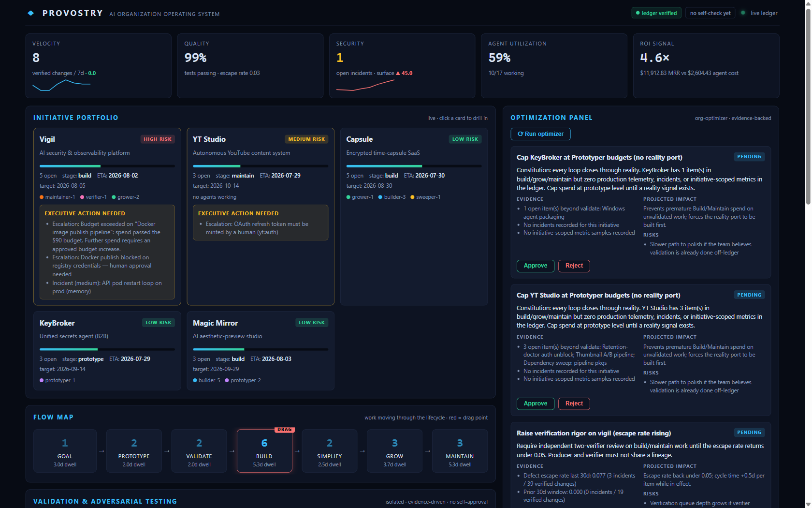Reject the Cap KeyBroker recommendation
The image size is (812, 508).
pyautogui.click(x=574, y=266)
